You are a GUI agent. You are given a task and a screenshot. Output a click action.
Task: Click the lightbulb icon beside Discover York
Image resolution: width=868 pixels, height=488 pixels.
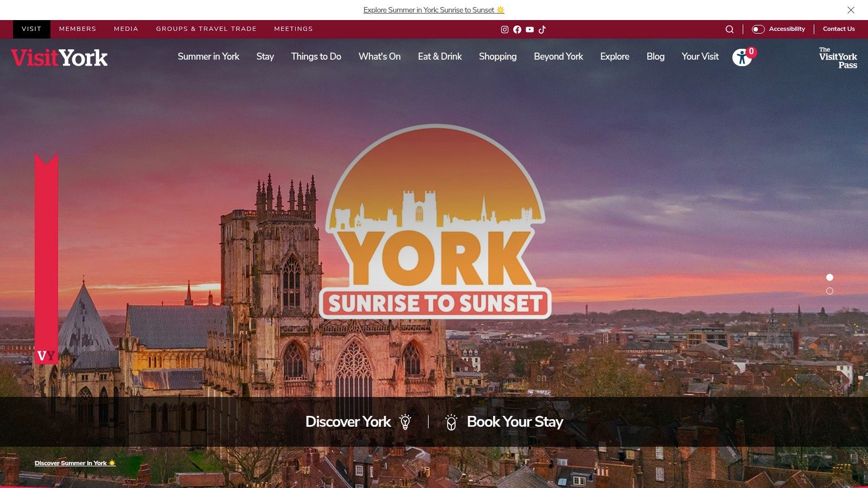pyautogui.click(x=405, y=422)
